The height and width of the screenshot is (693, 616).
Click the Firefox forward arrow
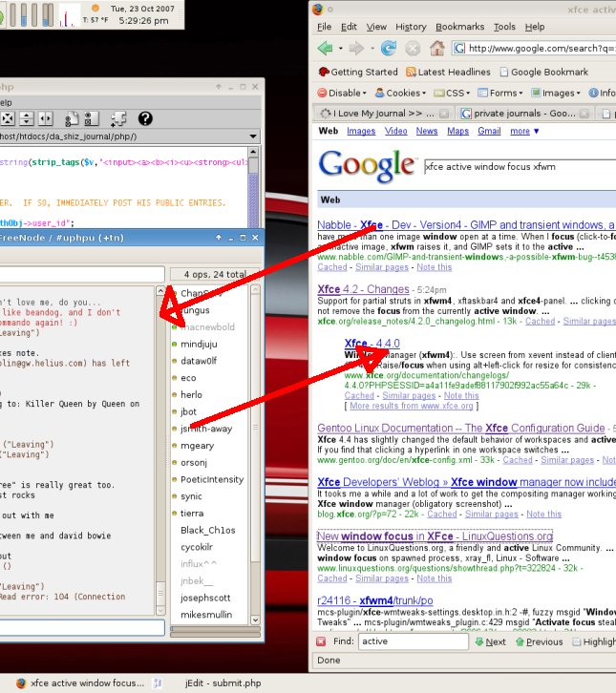pos(356,48)
